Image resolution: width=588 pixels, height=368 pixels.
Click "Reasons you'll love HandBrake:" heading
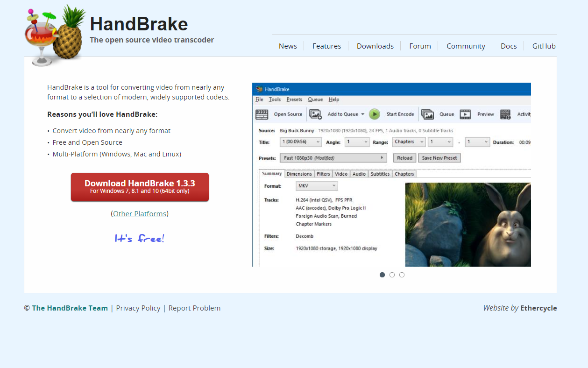(102, 114)
